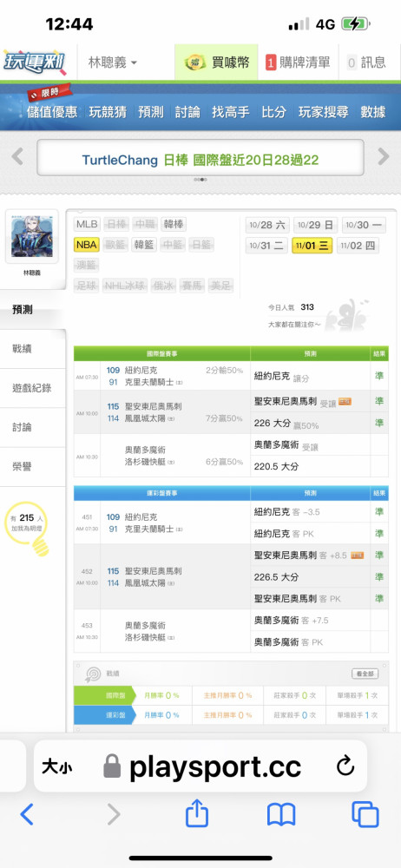
Task: Reload the page with the refresh icon
Action: coord(345,766)
